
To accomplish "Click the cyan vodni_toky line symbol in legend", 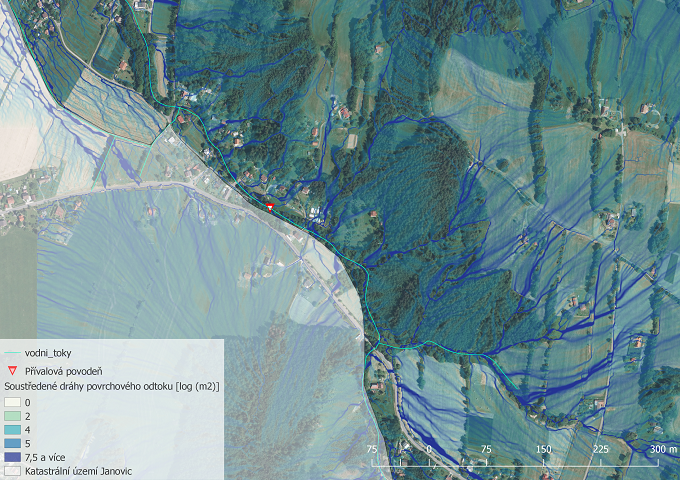I will pos(12,353).
